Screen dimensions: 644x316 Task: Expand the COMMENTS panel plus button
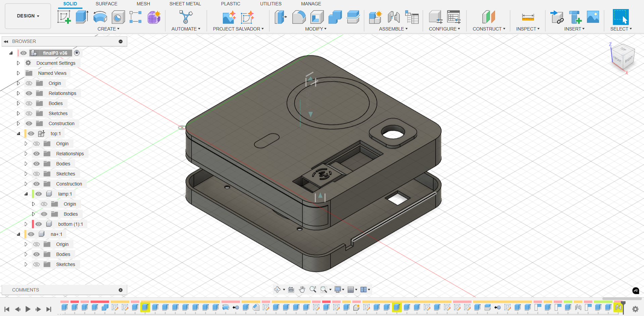pyautogui.click(x=120, y=290)
